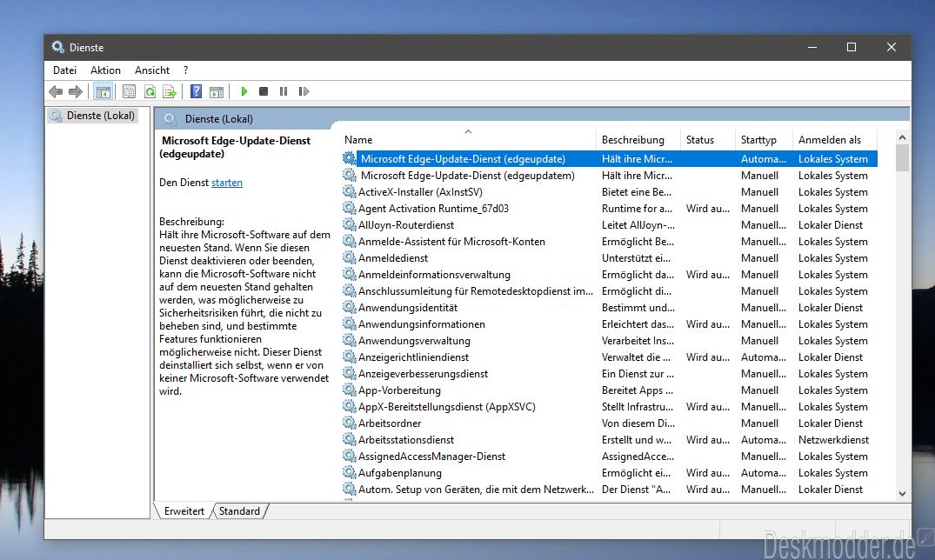The width and height of the screenshot is (935, 560).
Task: Click gear icon beside Aufgabenplanung
Action: (x=350, y=472)
